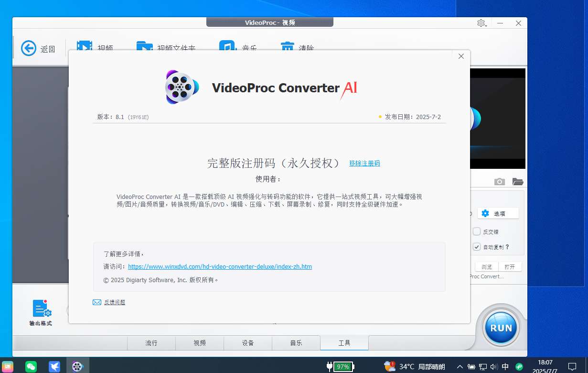Image resolution: width=588 pixels, height=373 pixels.
Task: Click the 移除注册码 link
Action: pyautogui.click(x=364, y=164)
